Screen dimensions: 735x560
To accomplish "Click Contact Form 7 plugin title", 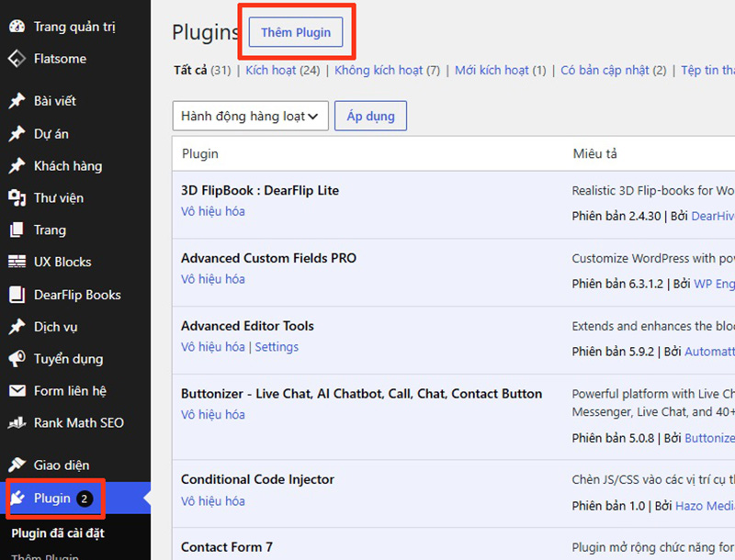I will click(x=226, y=547).
